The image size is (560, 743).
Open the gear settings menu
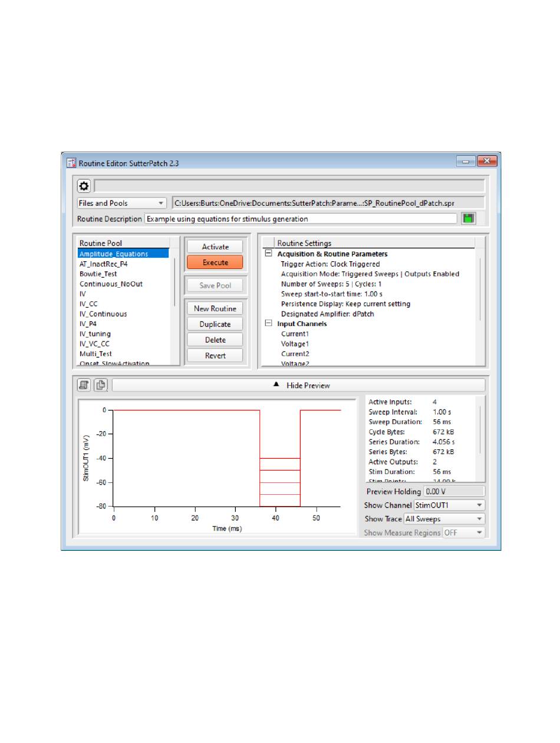[x=84, y=186]
